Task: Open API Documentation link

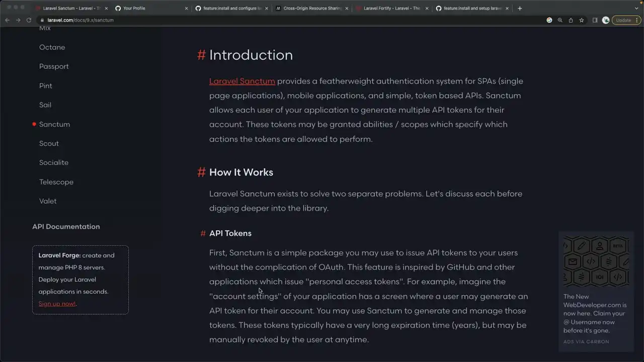Action: (x=66, y=227)
